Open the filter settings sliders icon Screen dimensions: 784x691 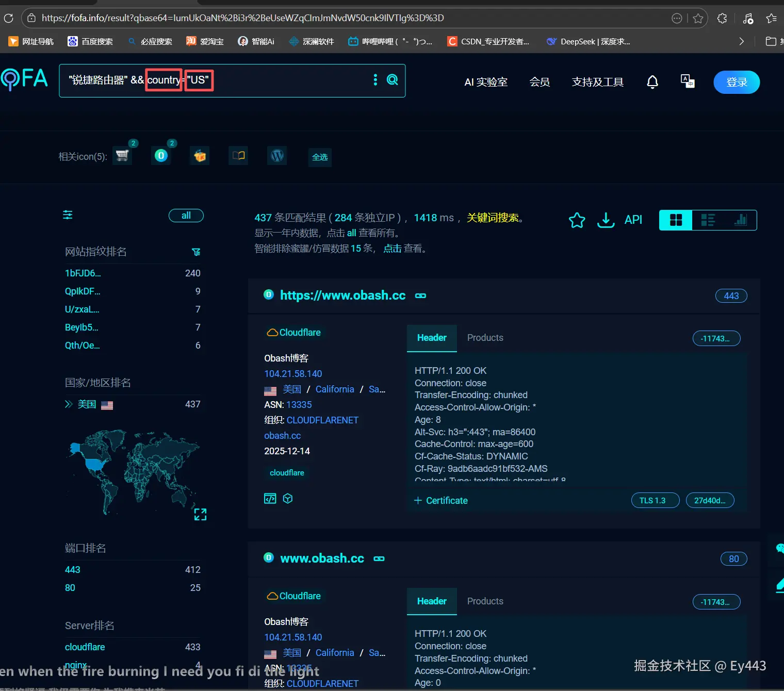click(x=68, y=215)
